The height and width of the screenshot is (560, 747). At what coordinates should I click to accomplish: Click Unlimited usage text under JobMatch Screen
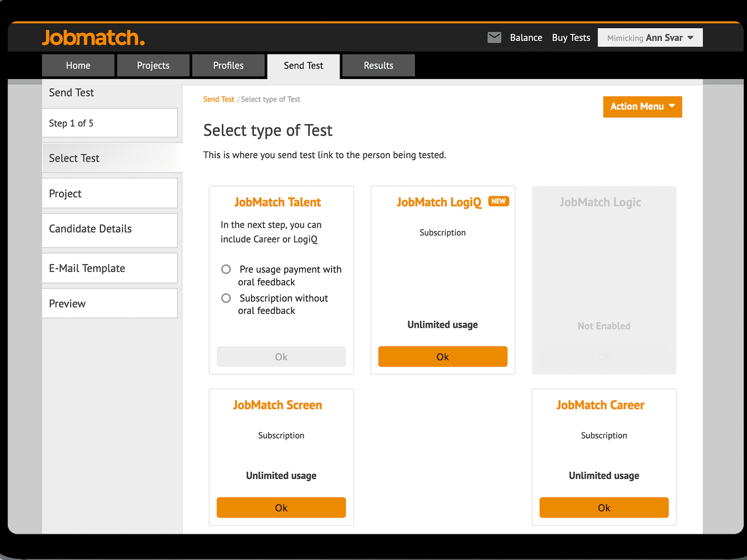click(x=281, y=476)
